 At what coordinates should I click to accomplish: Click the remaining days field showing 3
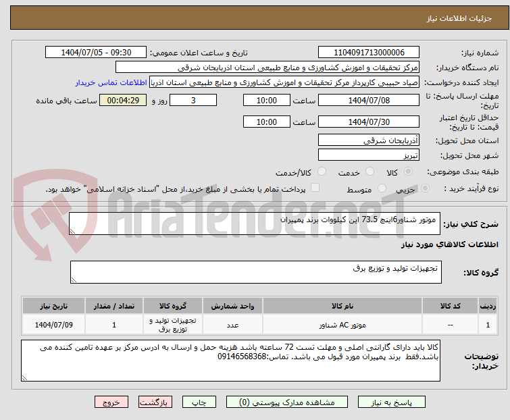193,100
